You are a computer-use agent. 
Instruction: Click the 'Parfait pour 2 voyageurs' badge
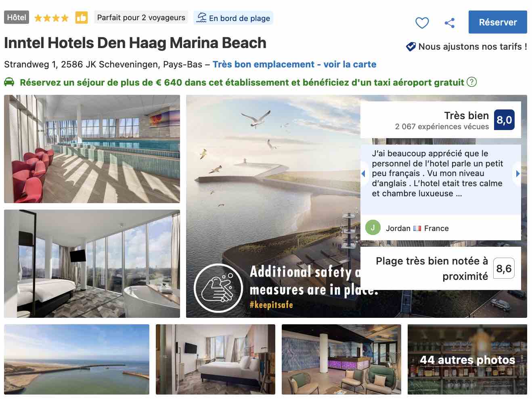tap(141, 17)
